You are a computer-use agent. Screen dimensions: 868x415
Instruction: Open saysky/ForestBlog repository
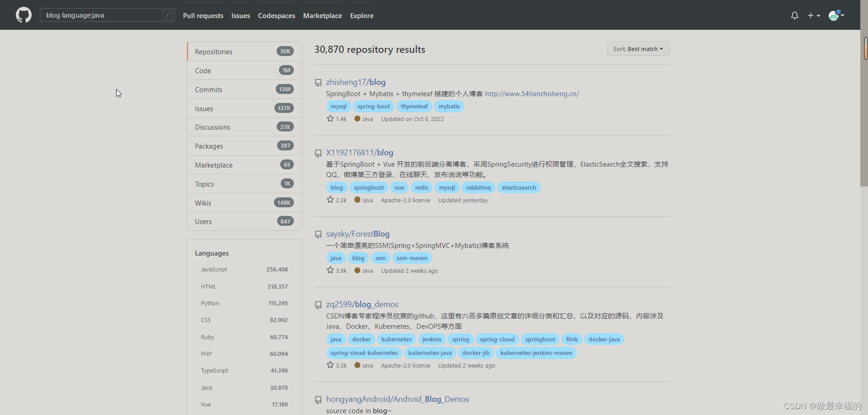[358, 234]
